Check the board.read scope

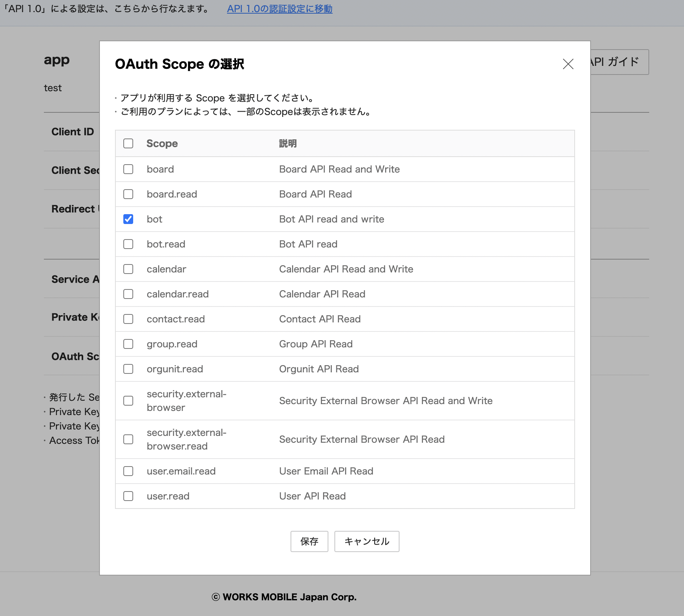128,194
